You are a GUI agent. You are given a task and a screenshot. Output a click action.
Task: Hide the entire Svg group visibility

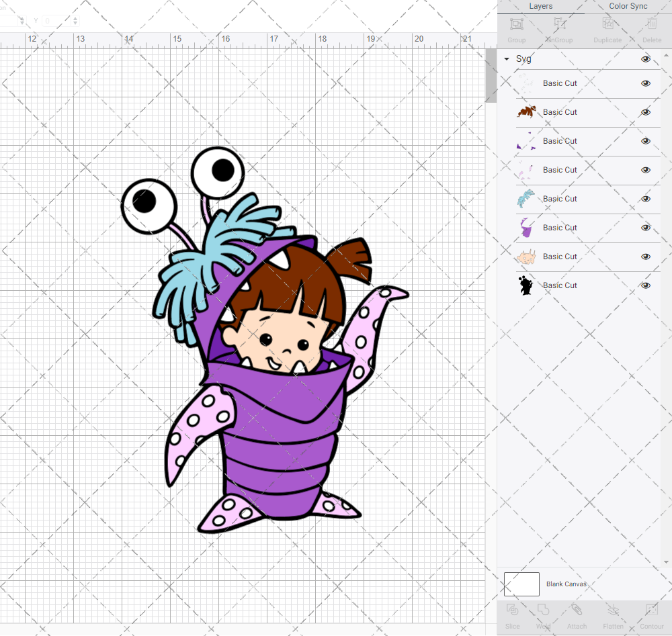click(x=645, y=59)
